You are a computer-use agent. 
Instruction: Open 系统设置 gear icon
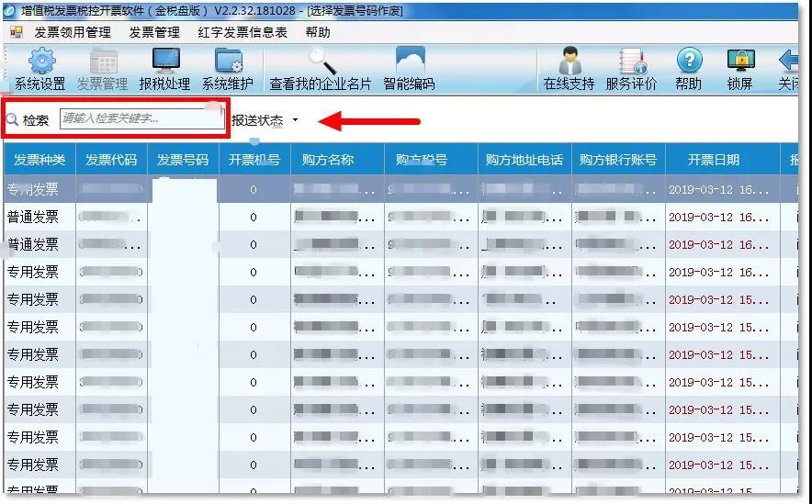click(x=39, y=62)
